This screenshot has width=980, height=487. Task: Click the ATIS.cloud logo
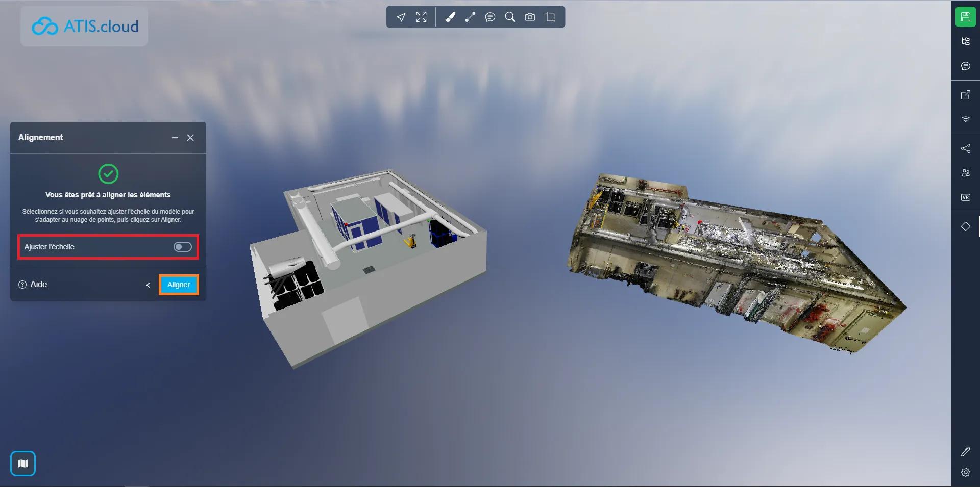(85, 26)
